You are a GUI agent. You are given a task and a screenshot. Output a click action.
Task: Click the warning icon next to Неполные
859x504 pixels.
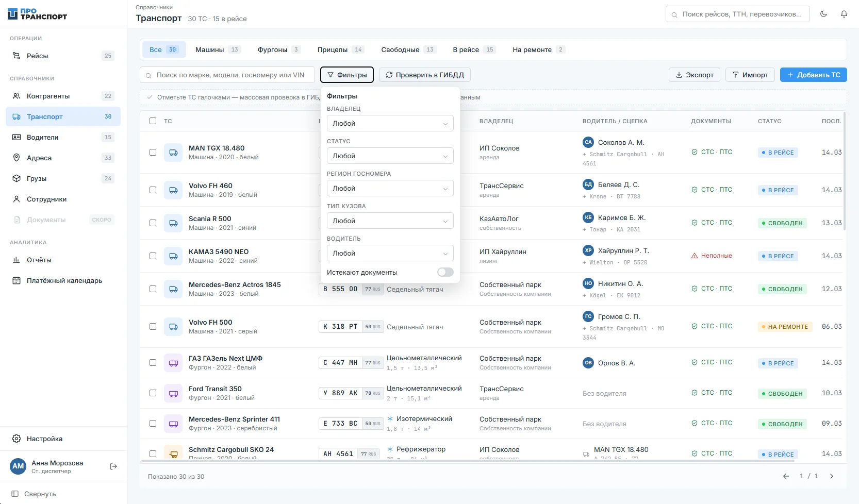tap(695, 256)
